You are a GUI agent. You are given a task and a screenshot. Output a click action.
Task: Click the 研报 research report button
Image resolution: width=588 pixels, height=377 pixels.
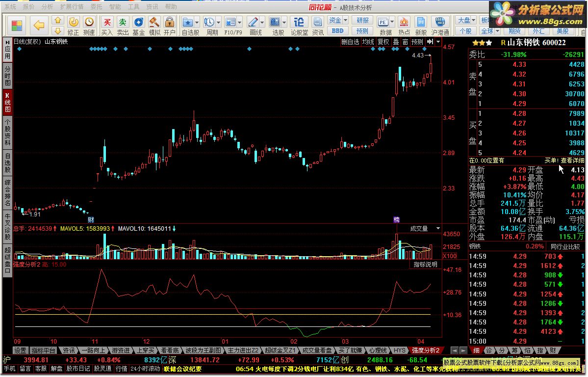(x=362, y=20)
